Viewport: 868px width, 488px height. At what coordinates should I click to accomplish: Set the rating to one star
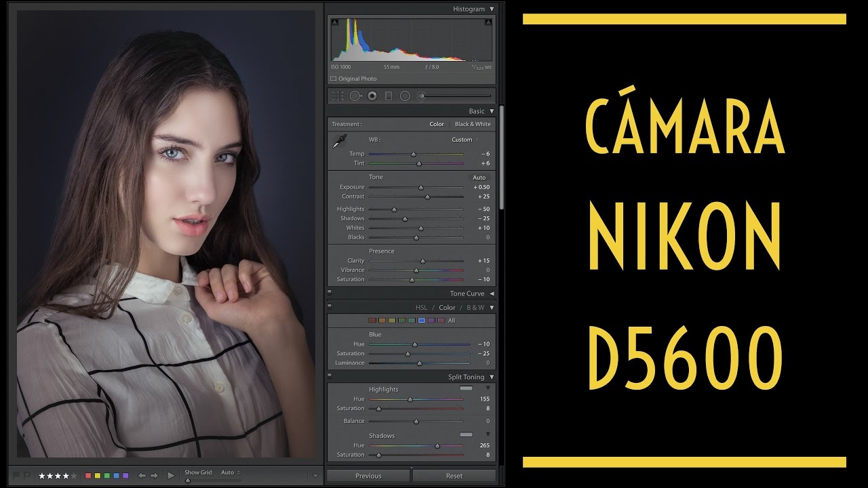42,476
